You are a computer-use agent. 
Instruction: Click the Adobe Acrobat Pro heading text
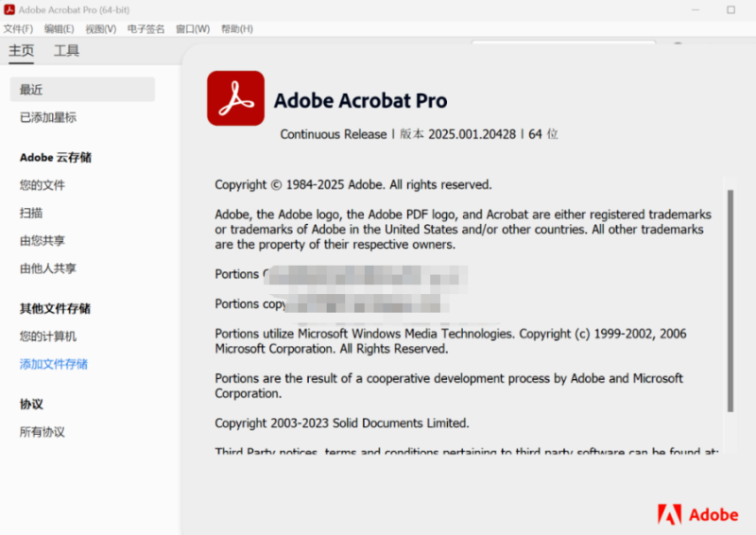(x=361, y=101)
